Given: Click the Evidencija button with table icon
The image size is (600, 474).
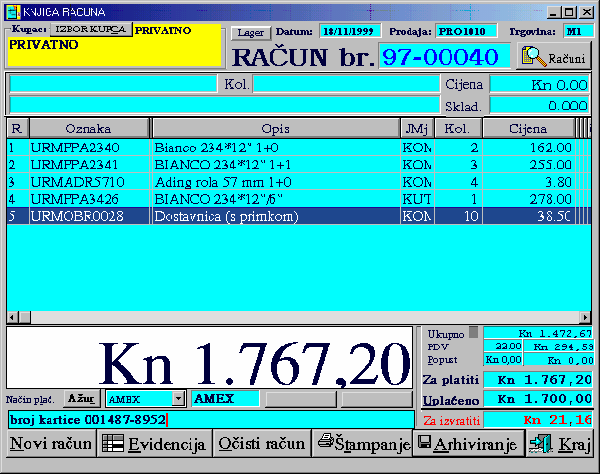Looking at the screenshot, I should pyautogui.click(x=155, y=443).
